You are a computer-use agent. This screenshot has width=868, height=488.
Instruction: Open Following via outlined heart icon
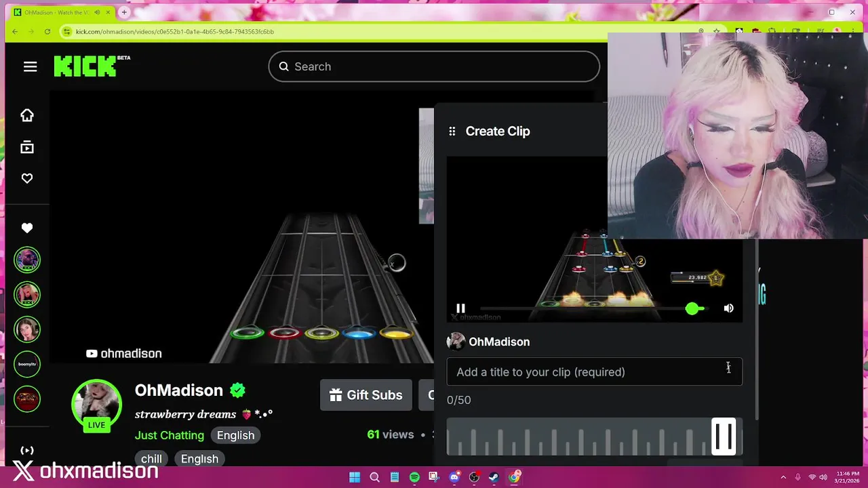pos(27,178)
